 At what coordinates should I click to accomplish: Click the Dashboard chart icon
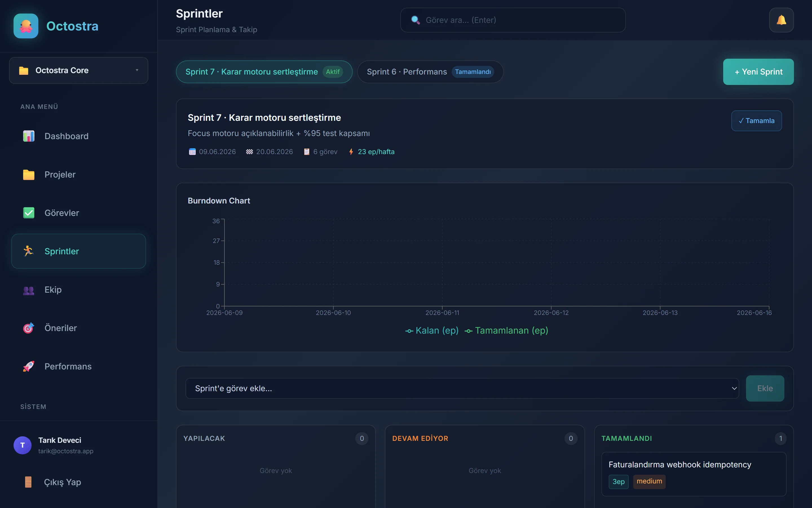coord(28,136)
